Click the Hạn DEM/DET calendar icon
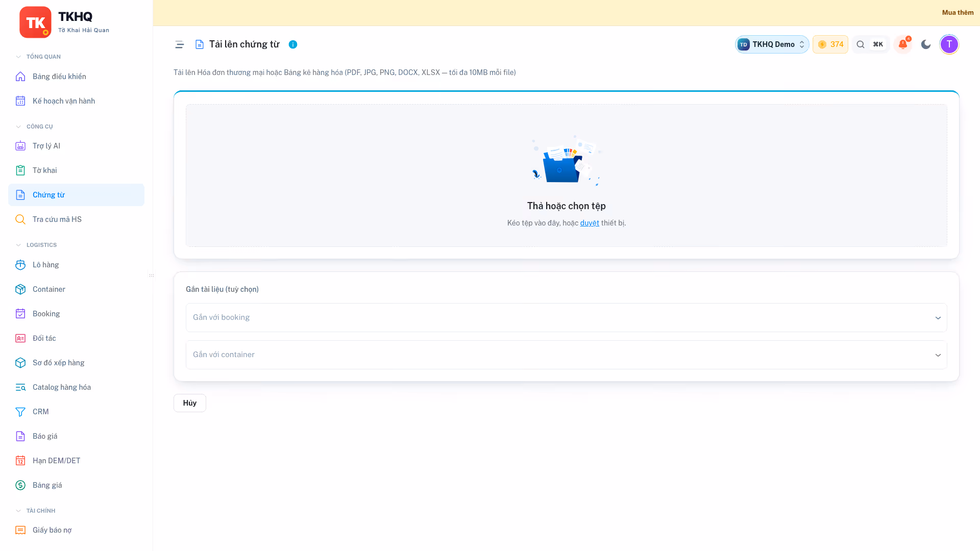The image size is (980, 551). click(20, 461)
